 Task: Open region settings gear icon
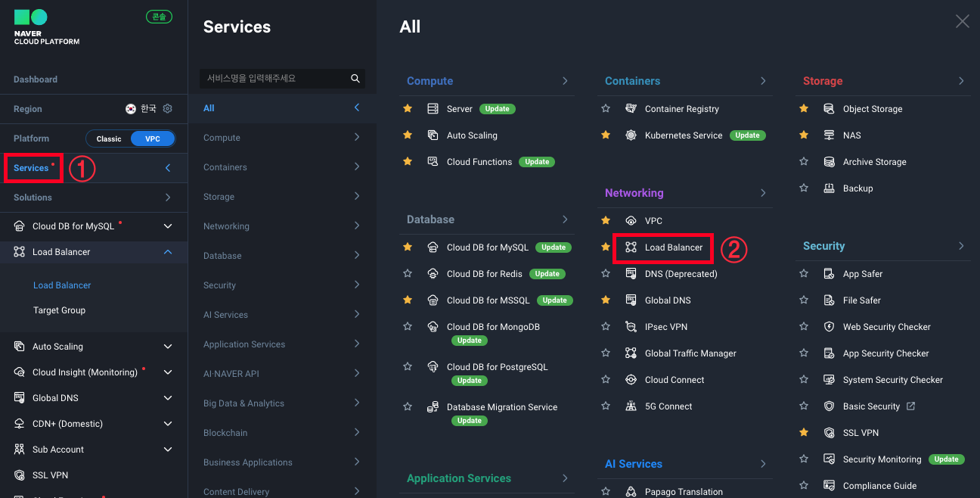pyautogui.click(x=168, y=108)
